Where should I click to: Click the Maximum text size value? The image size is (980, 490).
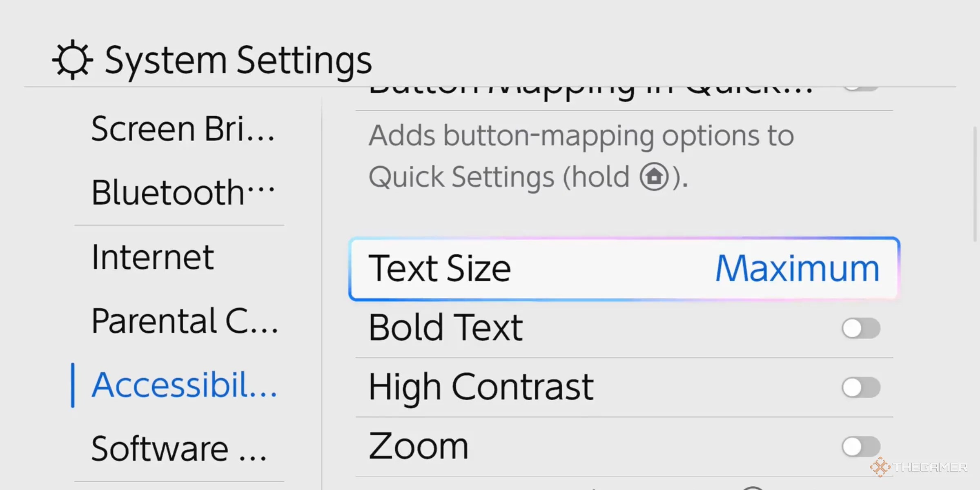797,269
